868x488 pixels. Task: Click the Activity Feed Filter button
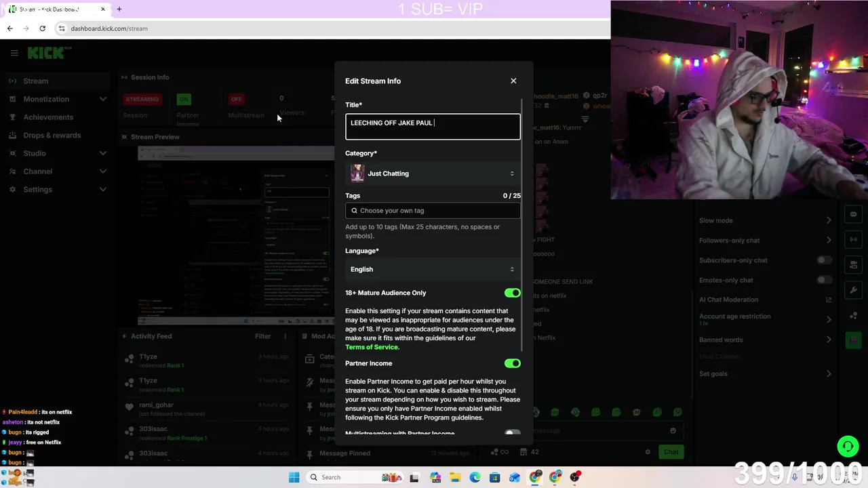263,336
